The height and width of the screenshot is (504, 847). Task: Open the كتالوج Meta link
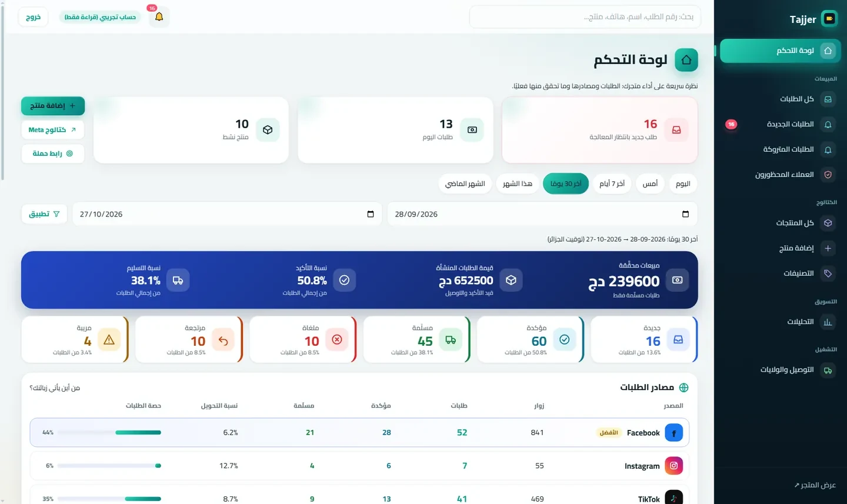pyautogui.click(x=53, y=130)
